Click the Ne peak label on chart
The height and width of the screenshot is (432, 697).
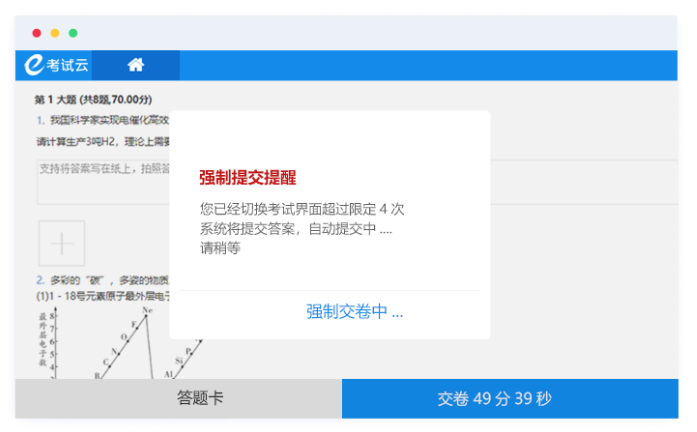coord(148,311)
